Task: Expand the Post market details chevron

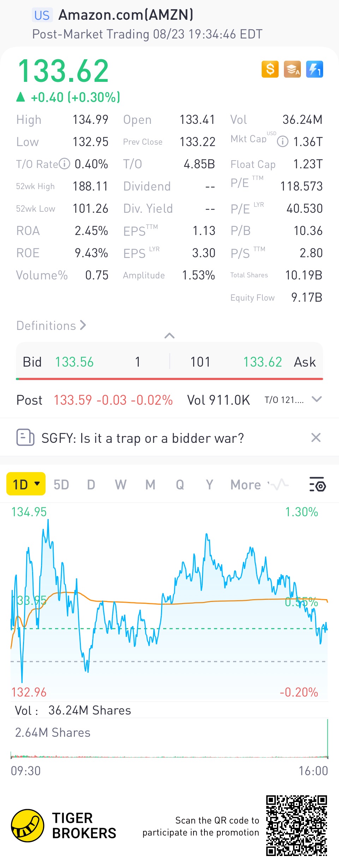Action: point(317,399)
